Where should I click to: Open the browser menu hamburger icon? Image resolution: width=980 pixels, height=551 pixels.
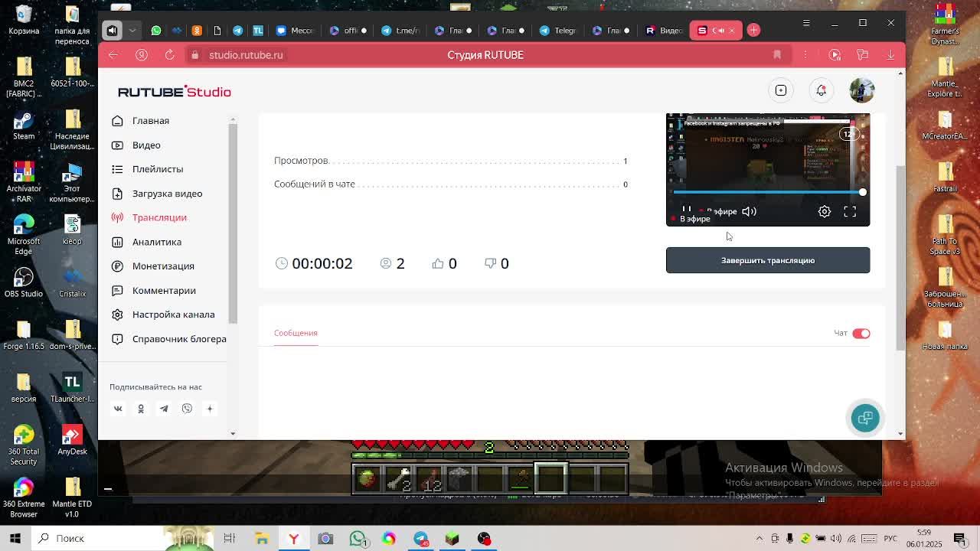[806, 23]
